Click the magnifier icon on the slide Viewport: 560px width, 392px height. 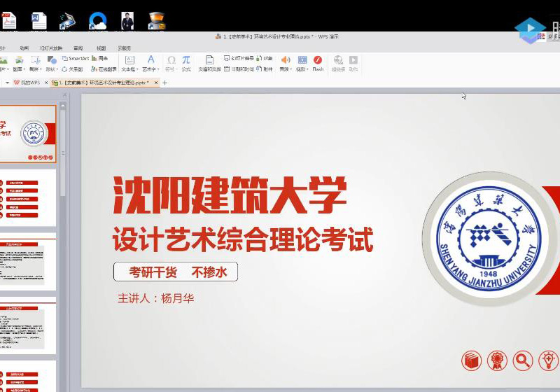(x=523, y=360)
